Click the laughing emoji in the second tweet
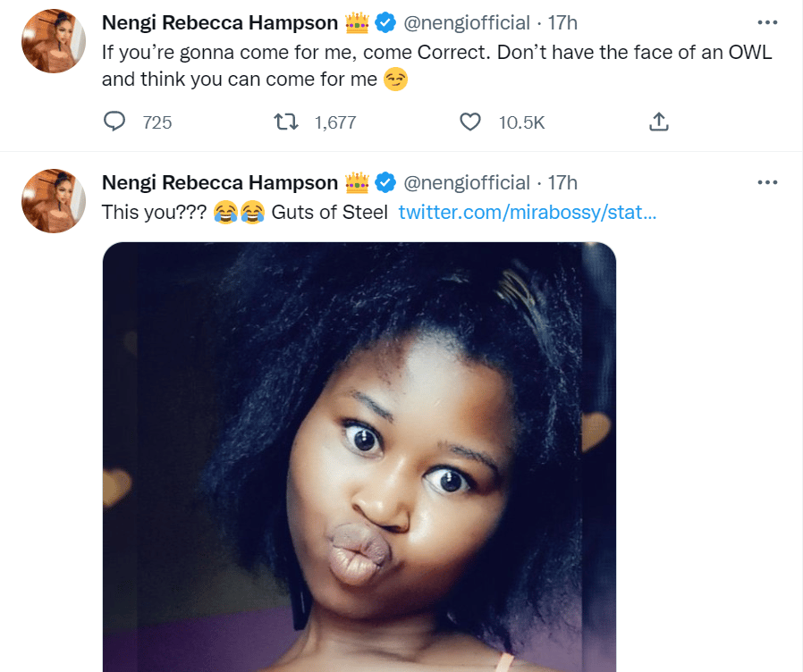 [x=227, y=213]
